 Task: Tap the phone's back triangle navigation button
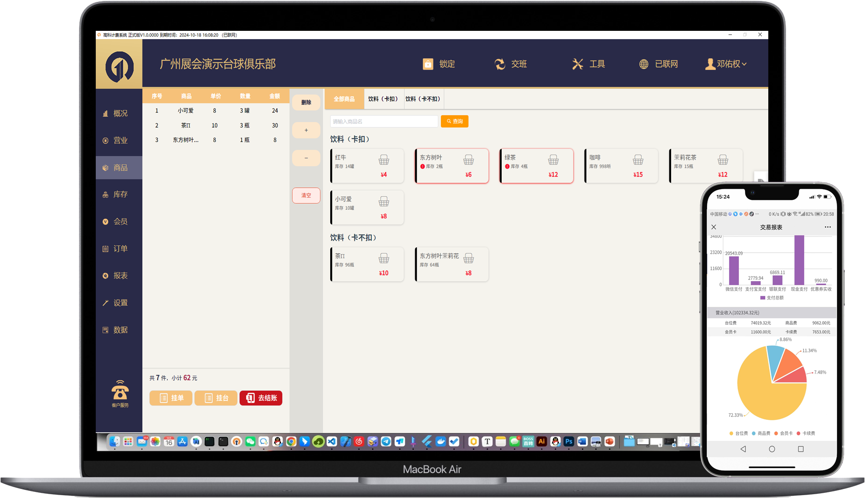coord(743,449)
